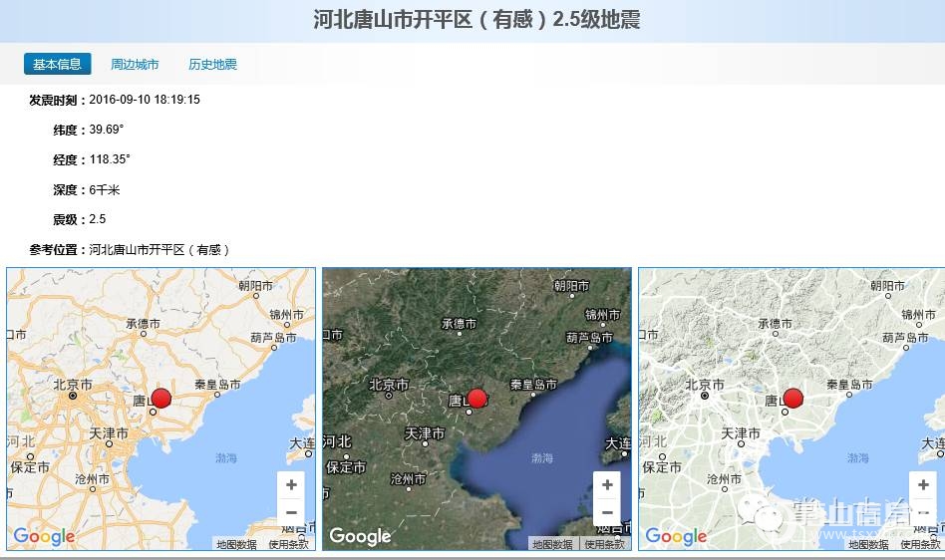Screen dimensions: 945x560
Task: Zoom out on the road map
Action: 291,512
